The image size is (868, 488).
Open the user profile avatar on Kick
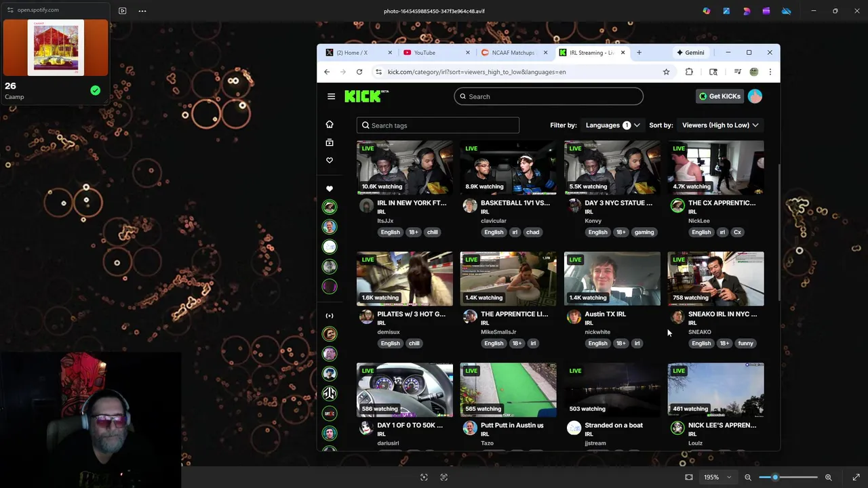point(755,96)
